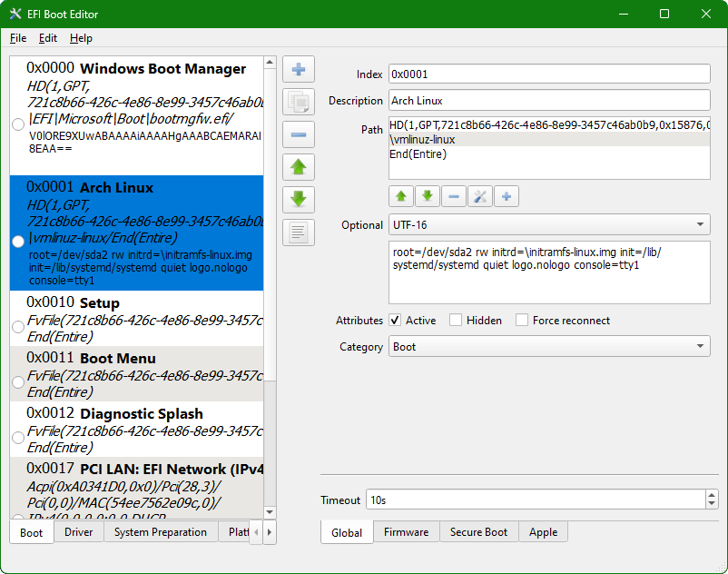Select the Setup boot entry title

(x=99, y=303)
